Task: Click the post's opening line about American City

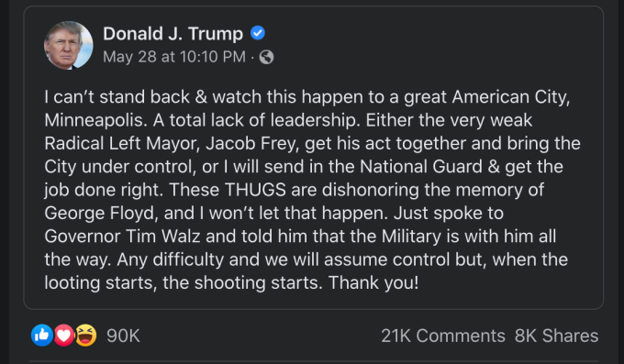Action: click(x=307, y=97)
